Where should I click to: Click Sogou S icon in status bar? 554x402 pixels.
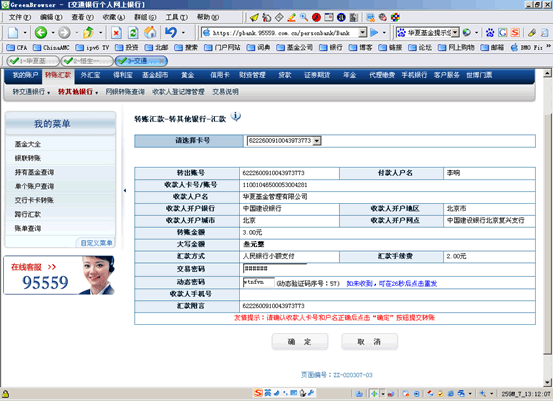coord(258,393)
